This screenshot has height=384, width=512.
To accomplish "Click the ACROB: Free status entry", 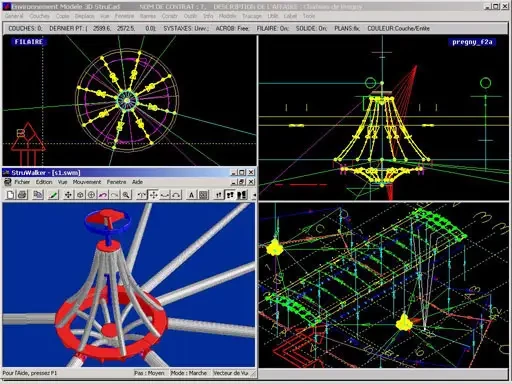I will point(232,29).
